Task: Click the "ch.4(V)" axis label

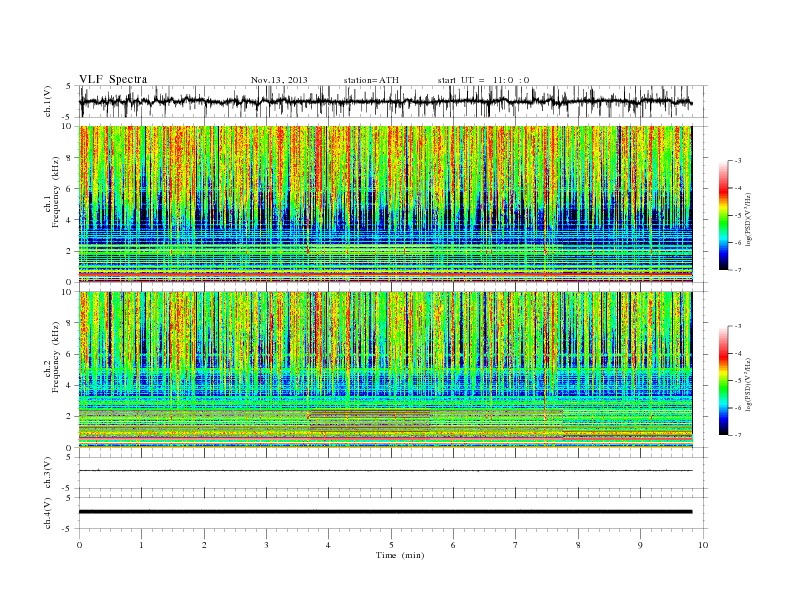Action: point(48,513)
